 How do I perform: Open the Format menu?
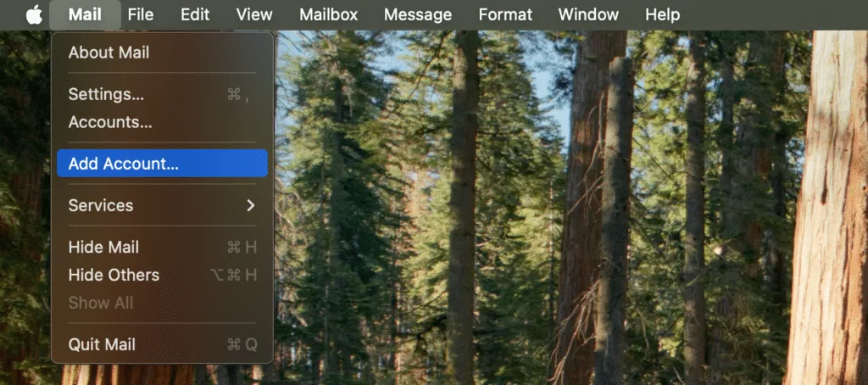pyautogui.click(x=505, y=14)
